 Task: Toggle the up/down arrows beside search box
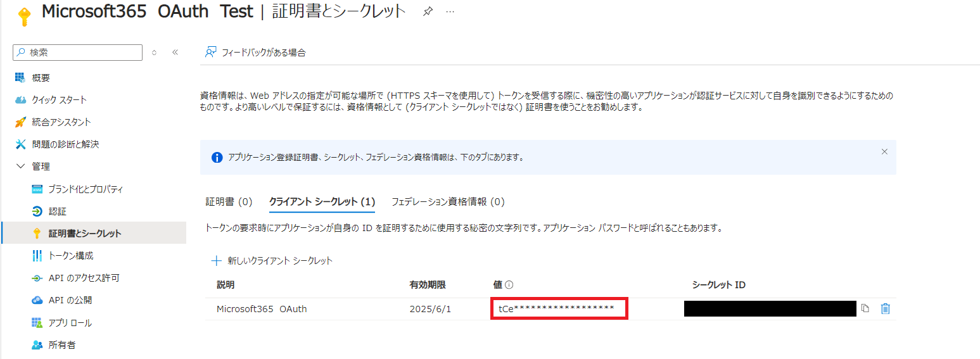point(154,53)
